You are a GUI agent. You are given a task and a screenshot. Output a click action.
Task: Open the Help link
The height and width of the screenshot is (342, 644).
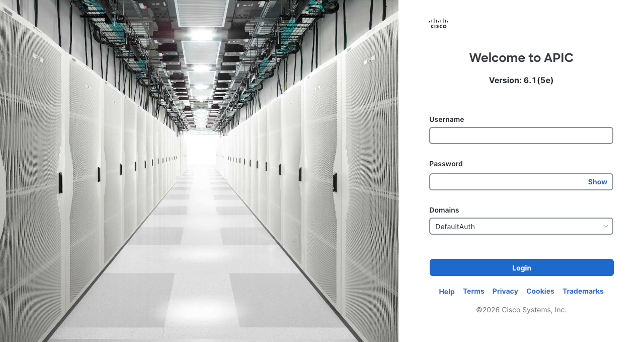click(446, 292)
